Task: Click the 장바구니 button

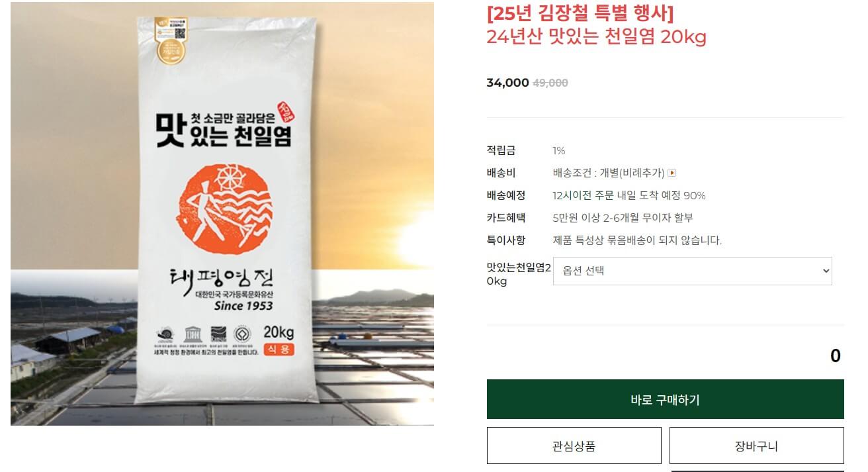Action: tap(756, 446)
